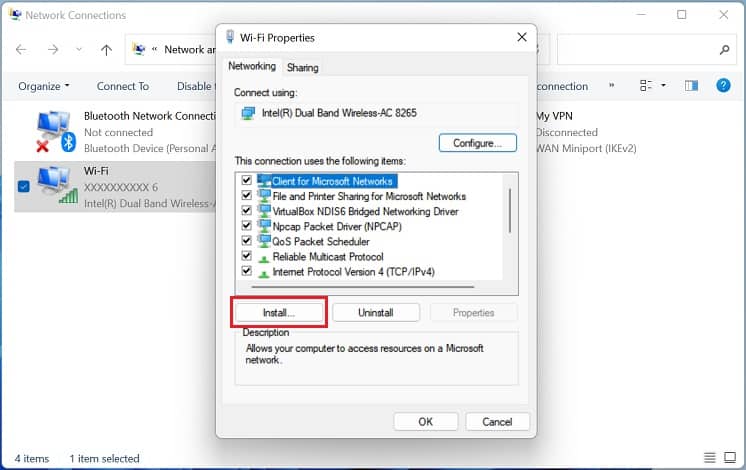Click the search magnifier icon
Screen dimensions: 746x470
click(725, 49)
